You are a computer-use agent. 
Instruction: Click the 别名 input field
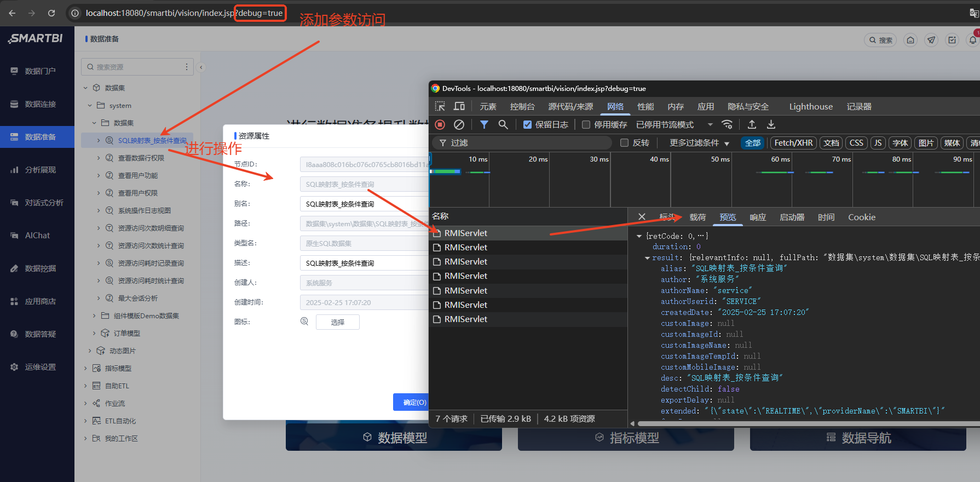click(x=365, y=204)
